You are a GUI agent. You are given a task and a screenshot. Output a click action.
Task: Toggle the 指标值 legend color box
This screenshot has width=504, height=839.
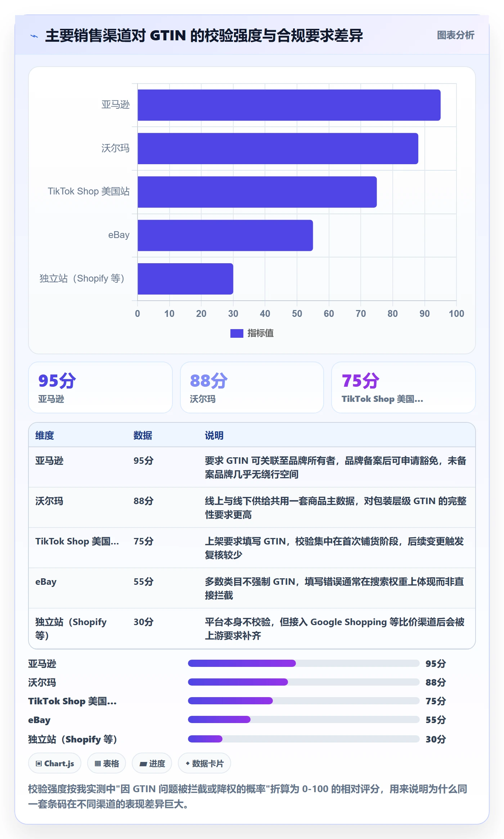pyautogui.click(x=237, y=333)
